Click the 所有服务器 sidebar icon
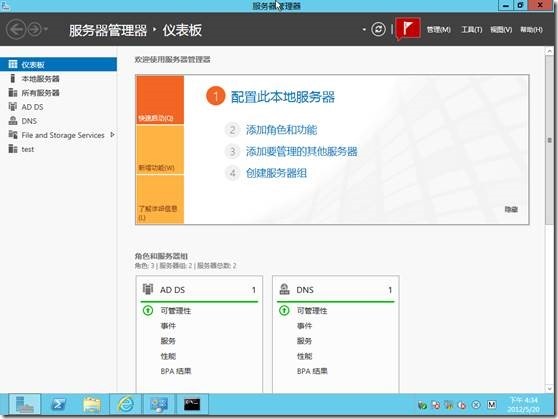 click(13, 93)
